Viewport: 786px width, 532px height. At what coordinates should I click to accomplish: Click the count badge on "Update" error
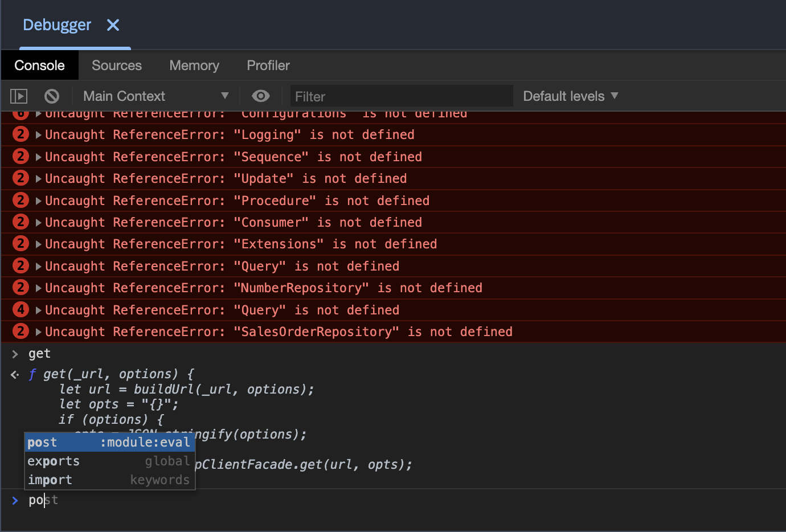tap(21, 178)
